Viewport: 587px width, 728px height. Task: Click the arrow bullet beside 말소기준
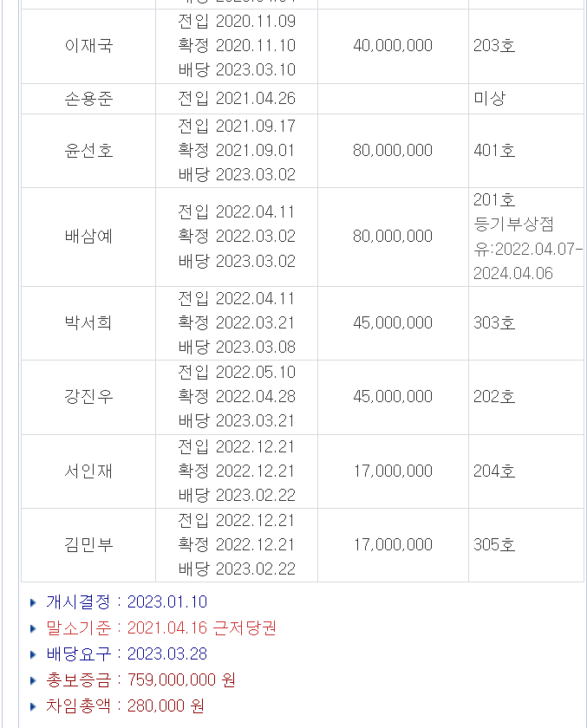[33, 628]
